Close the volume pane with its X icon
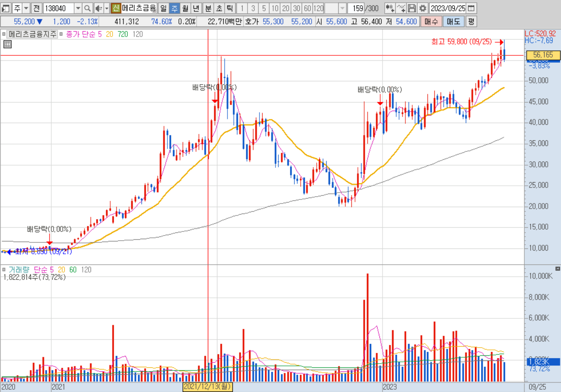The image size is (561, 392). tap(557, 268)
